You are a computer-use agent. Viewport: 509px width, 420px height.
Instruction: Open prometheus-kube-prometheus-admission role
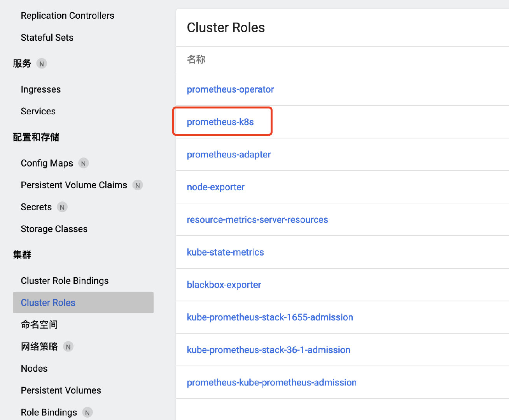click(x=271, y=382)
